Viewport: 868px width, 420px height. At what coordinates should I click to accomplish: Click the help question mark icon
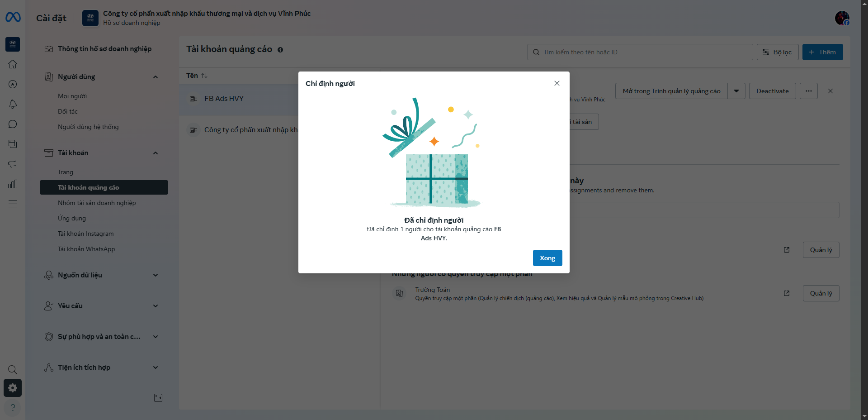tap(13, 407)
